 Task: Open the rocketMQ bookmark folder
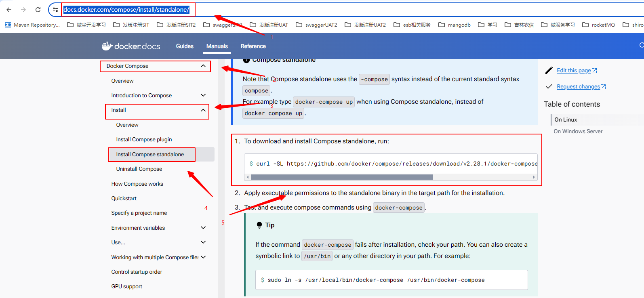pos(599,25)
